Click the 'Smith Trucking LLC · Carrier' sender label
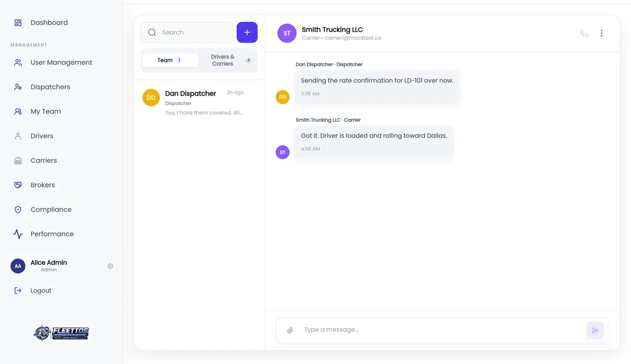 pos(328,120)
